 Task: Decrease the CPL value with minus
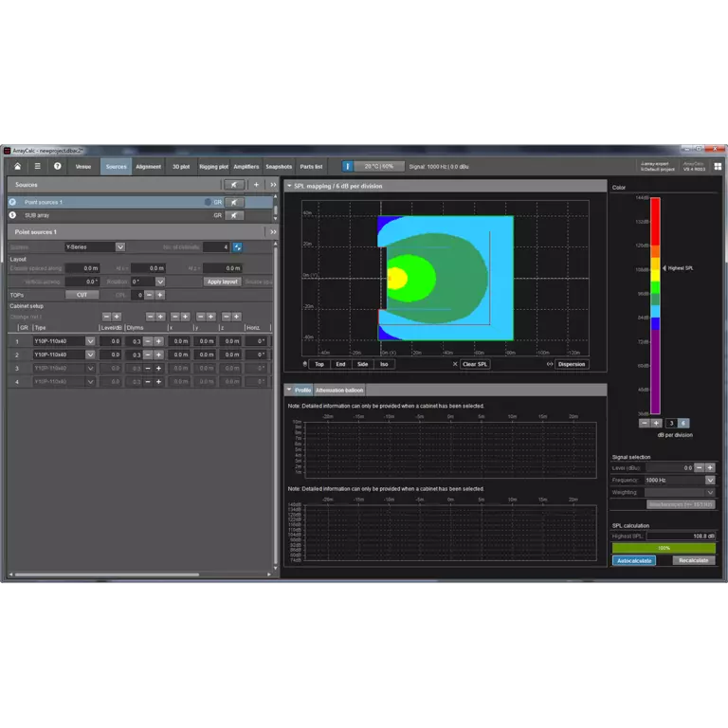[149, 295]
